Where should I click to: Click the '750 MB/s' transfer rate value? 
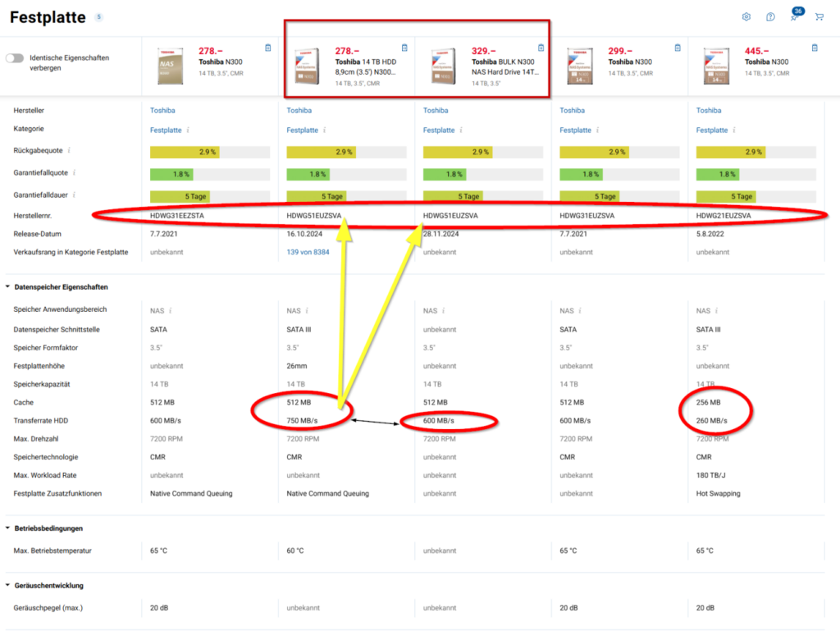(302, 421)
